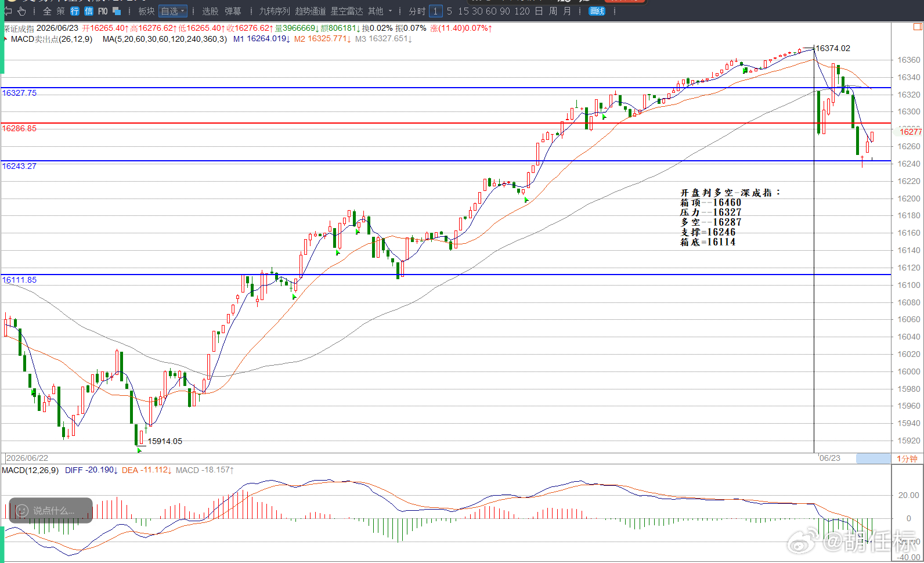Click the 06/23 date marker

(x=829, y=458)
